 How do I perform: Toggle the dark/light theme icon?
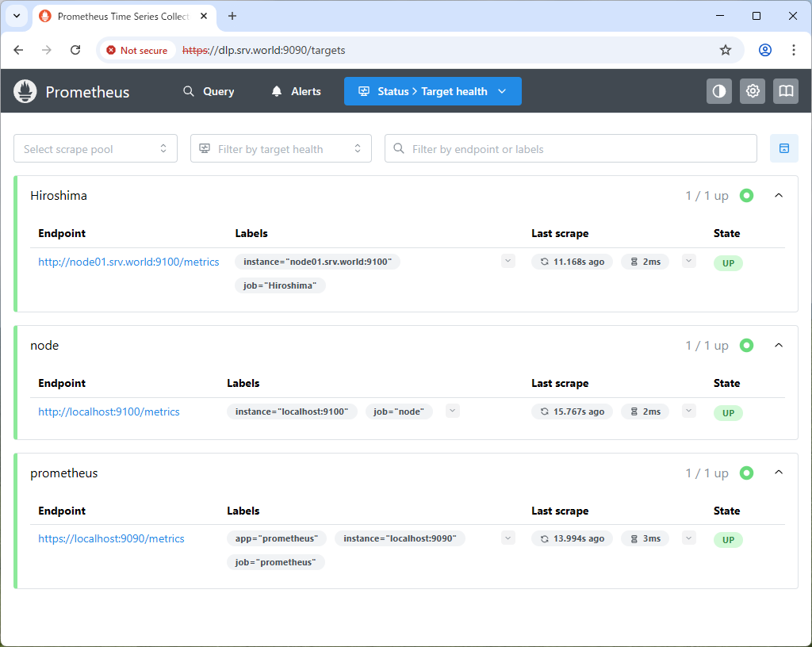pyautogui.click(x=718, y=92)
